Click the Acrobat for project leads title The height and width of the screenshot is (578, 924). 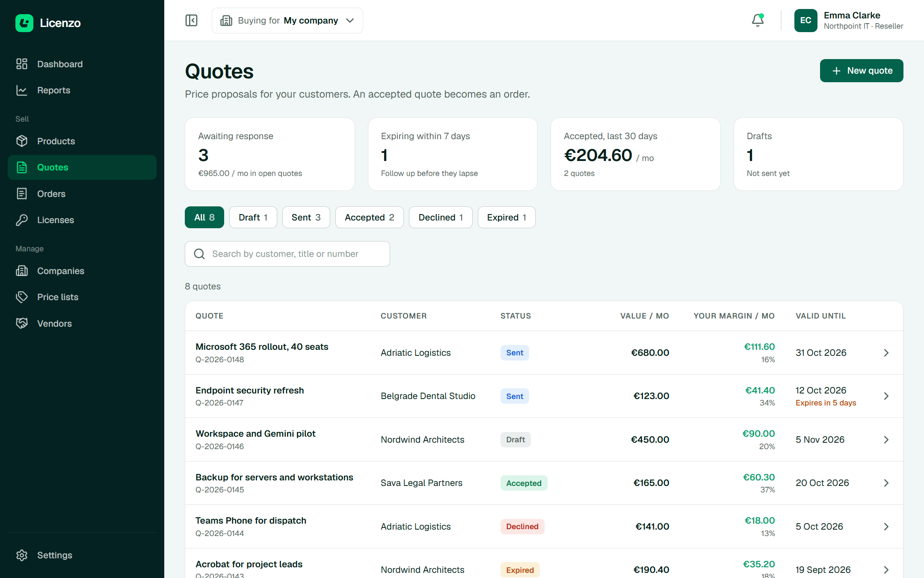(x=249, y=564)
